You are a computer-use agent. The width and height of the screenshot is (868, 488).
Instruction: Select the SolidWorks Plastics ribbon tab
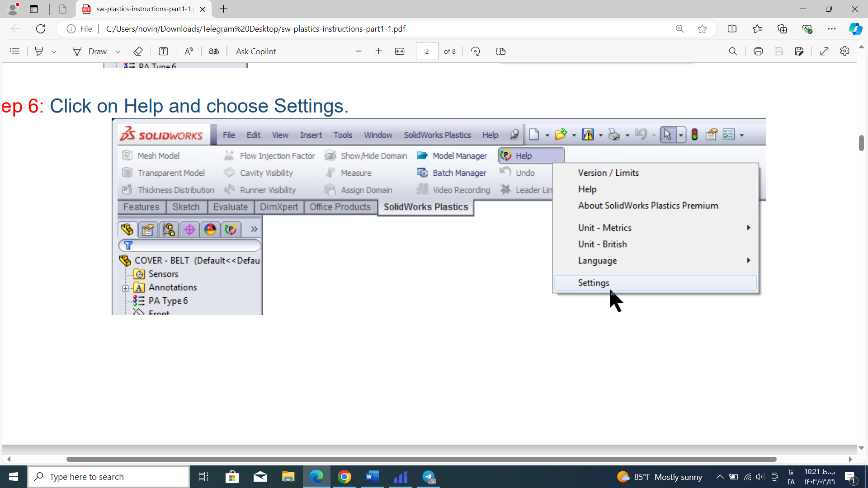[x=425, y=207]
